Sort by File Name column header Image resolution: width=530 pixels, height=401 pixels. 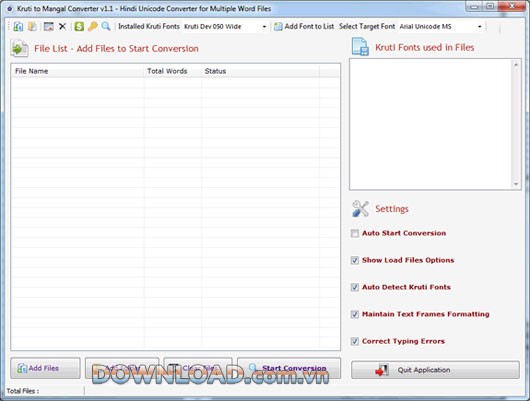click(77, 71)
